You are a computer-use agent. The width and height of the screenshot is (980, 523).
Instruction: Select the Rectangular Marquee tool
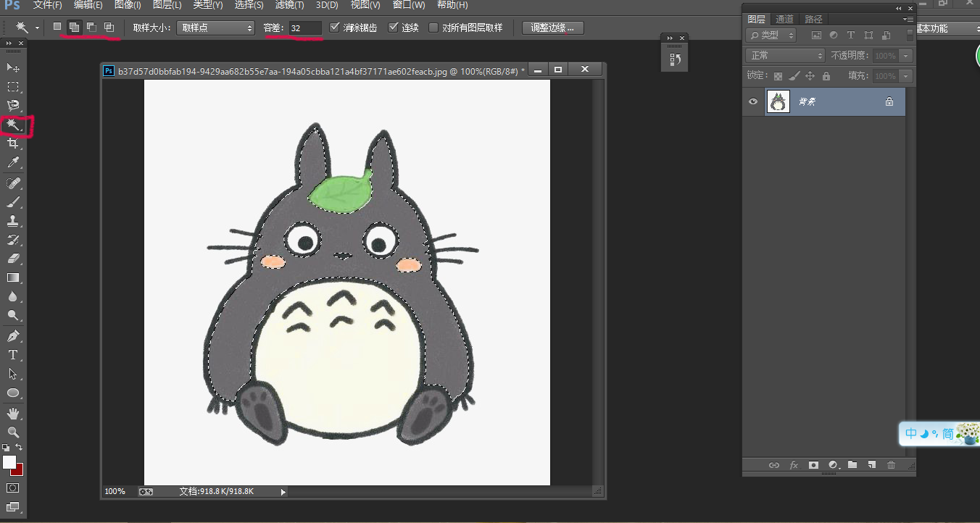click(x=13, y=87)
